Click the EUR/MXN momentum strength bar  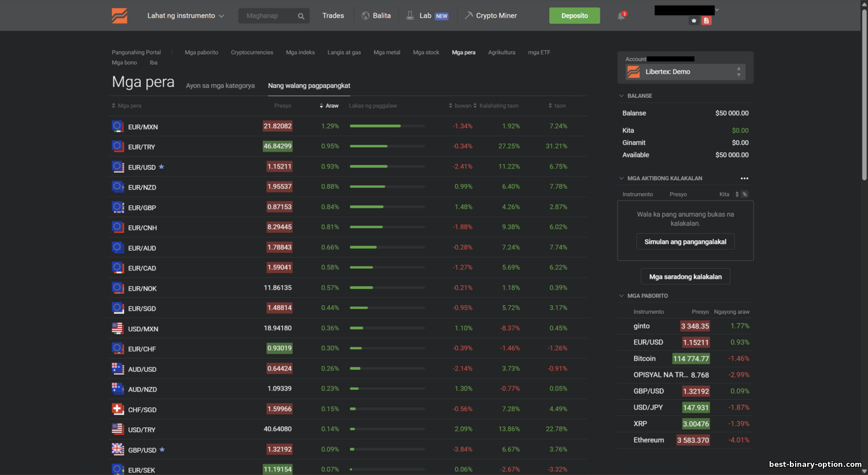click(387, 126)
